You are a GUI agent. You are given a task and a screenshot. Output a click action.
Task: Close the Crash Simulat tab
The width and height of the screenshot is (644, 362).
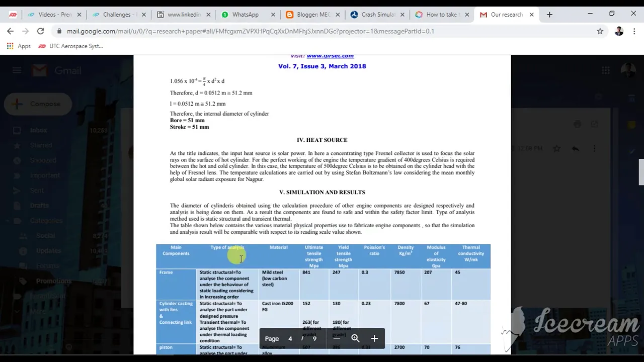[x=402, y=15]
